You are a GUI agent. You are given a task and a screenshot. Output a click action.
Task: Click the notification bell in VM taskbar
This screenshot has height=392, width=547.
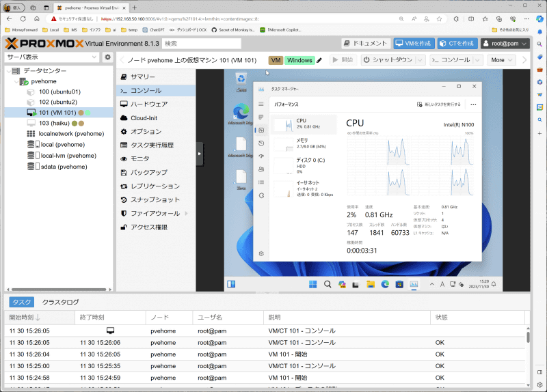(x=494, y=284)
